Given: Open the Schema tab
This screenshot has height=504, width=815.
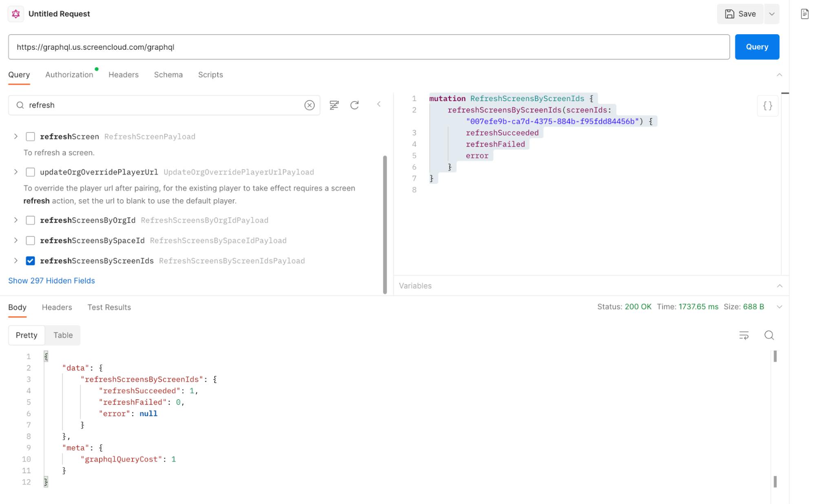Looking at the screenshot, I should [168, 75].
